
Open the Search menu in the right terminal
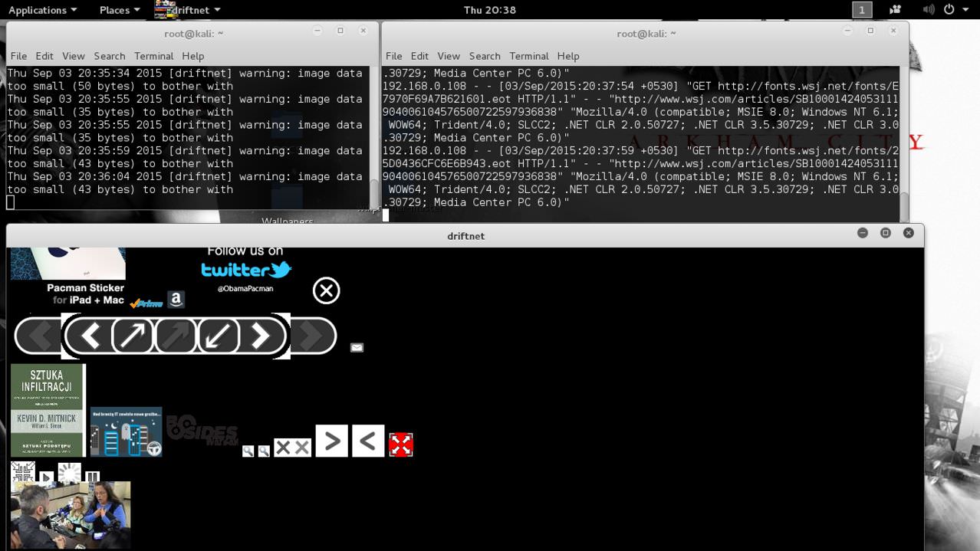coord(485,56)
